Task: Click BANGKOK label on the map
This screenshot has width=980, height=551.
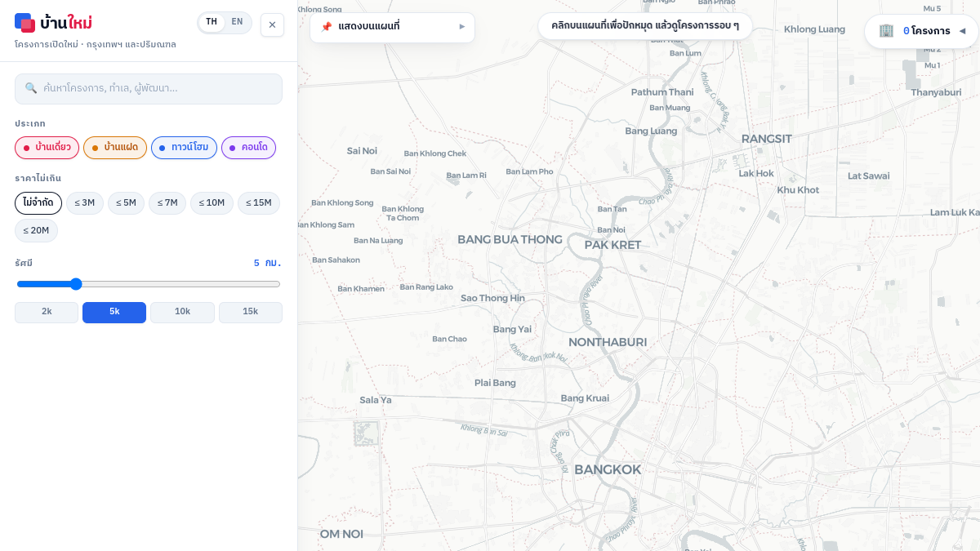Action: point(608,469)
